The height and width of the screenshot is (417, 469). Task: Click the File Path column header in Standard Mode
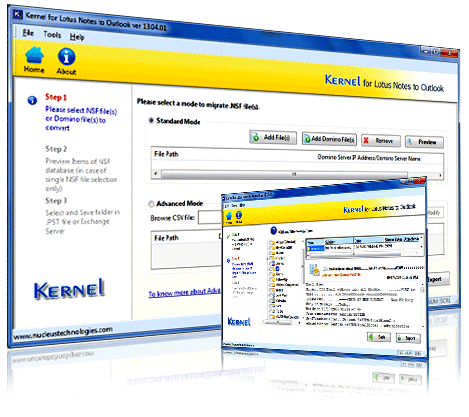(x=166, y=154)
